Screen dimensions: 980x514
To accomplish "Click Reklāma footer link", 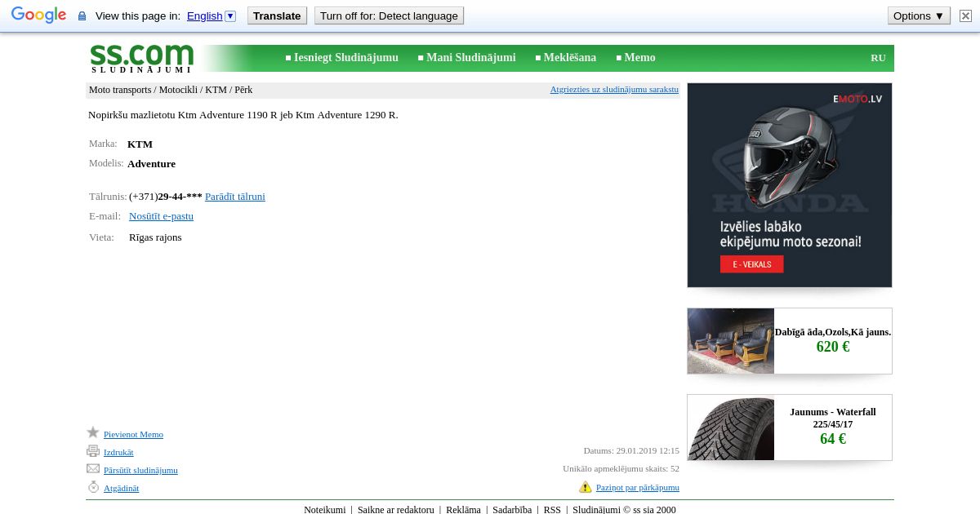I will point(463,509).
